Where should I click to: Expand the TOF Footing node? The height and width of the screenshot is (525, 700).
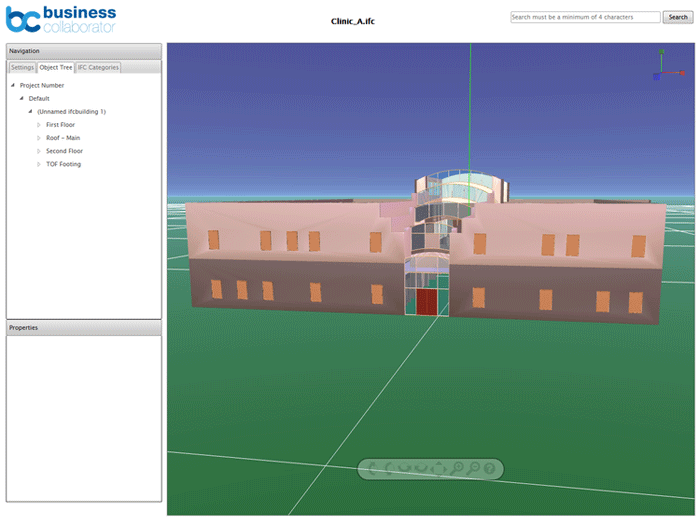[x=39, y=164]
